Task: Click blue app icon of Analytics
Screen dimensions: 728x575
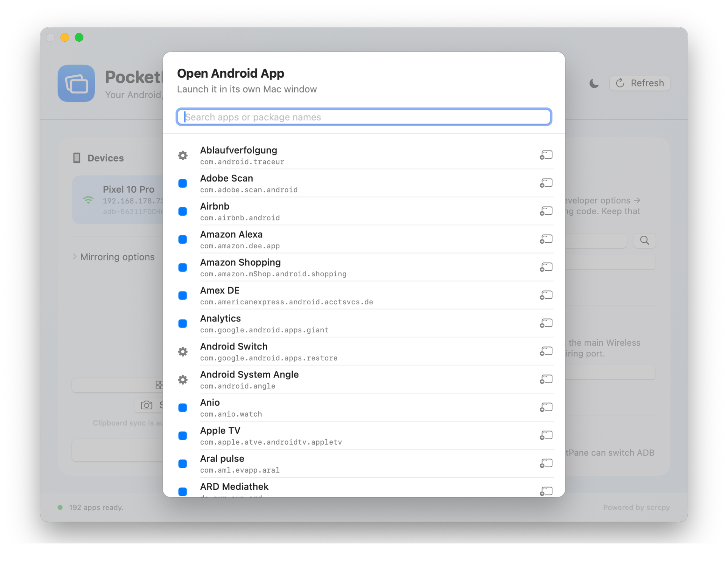Action: point(183,324)
